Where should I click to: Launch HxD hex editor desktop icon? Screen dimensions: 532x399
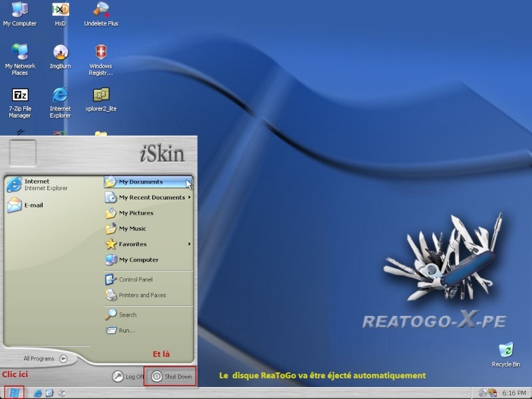tap(61, 14)
